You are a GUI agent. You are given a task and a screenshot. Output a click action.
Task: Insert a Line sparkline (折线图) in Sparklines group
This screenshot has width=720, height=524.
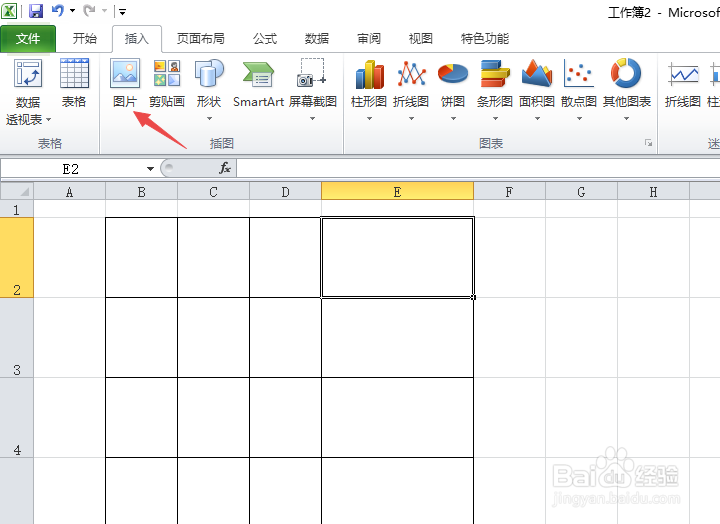683,84
